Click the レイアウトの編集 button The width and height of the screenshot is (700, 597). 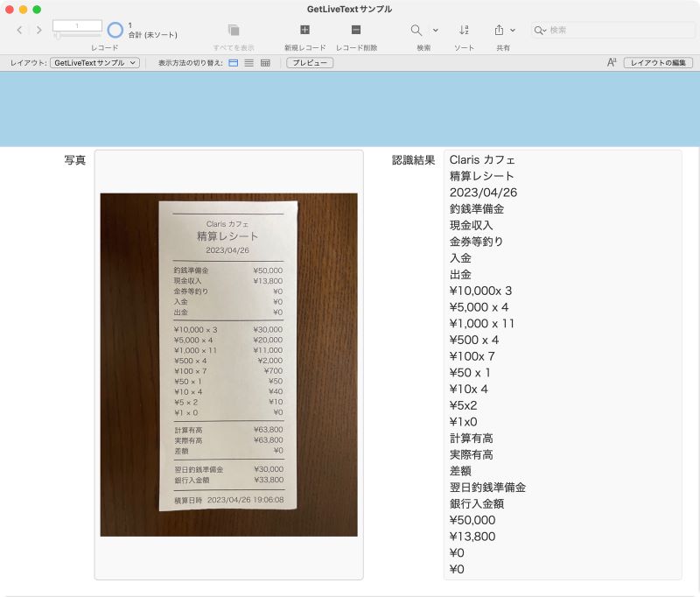coord(658,63)
